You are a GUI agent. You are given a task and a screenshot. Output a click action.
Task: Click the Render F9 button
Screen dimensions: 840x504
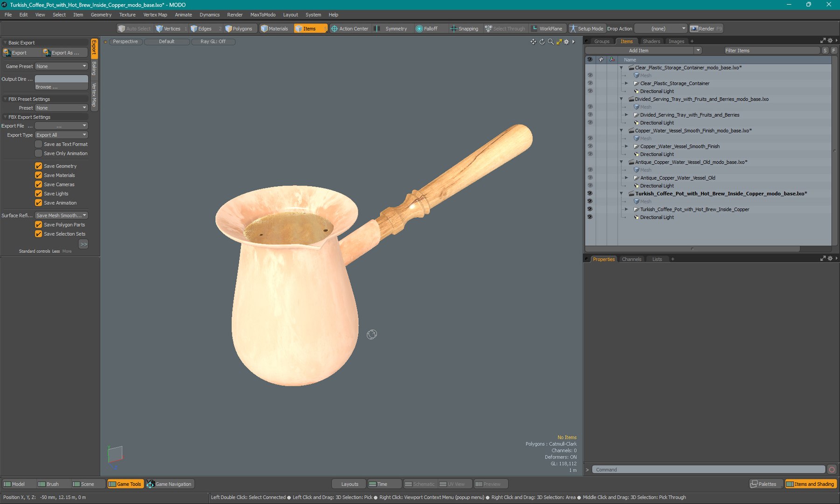pyautogui.click(x=707, y=28)
